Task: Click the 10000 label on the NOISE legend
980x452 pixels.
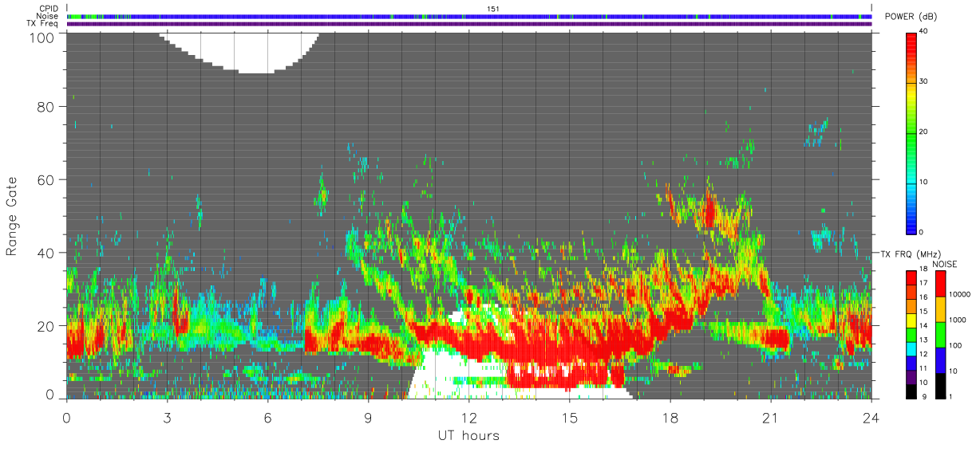Action: click(958, 294)
